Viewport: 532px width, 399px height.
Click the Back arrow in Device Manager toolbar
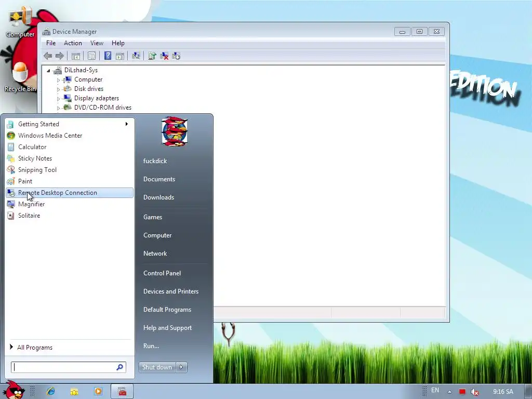(x=48, y=56)
